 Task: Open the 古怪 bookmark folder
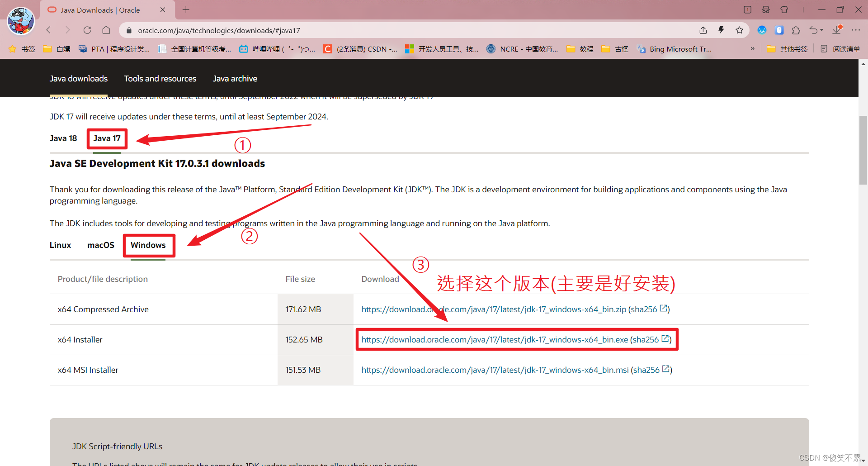(615, 49)
